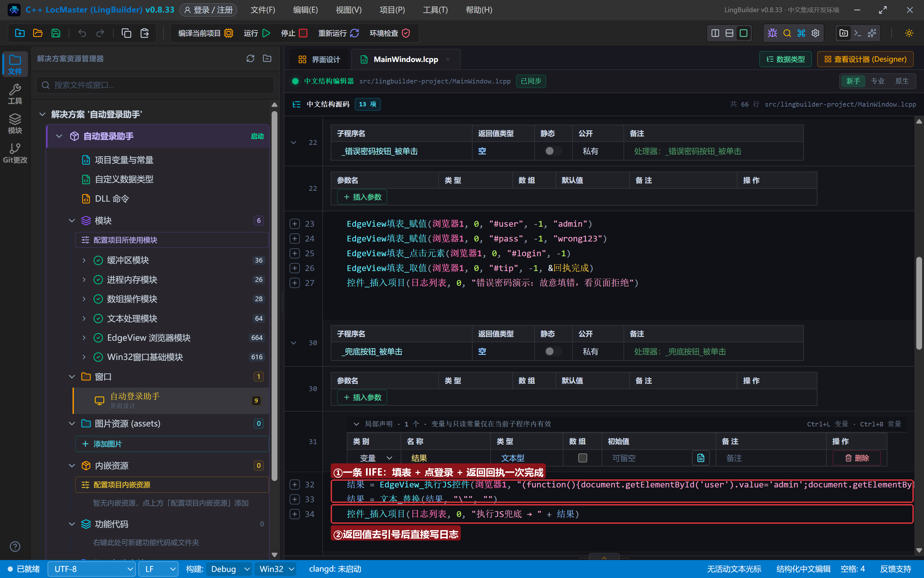Expand the EdgeView 浏览器模块 node
Screen dimensions: 924x578
(84, 338)
